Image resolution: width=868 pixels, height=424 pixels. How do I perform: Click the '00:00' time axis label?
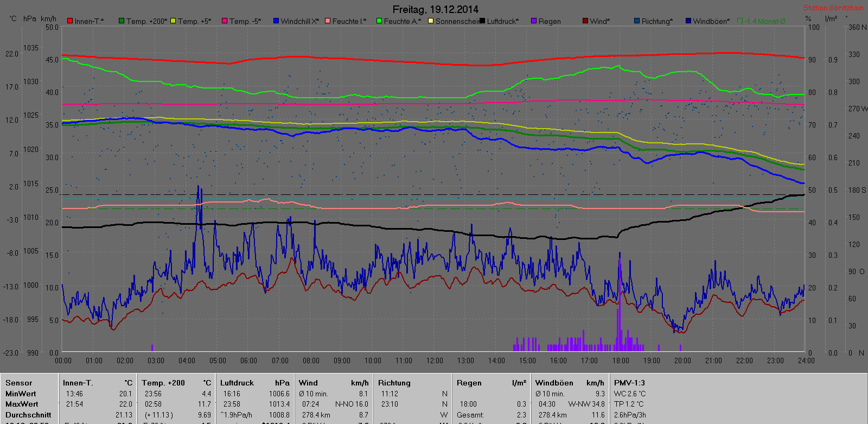pyautogui.click(x=63, y=360)
